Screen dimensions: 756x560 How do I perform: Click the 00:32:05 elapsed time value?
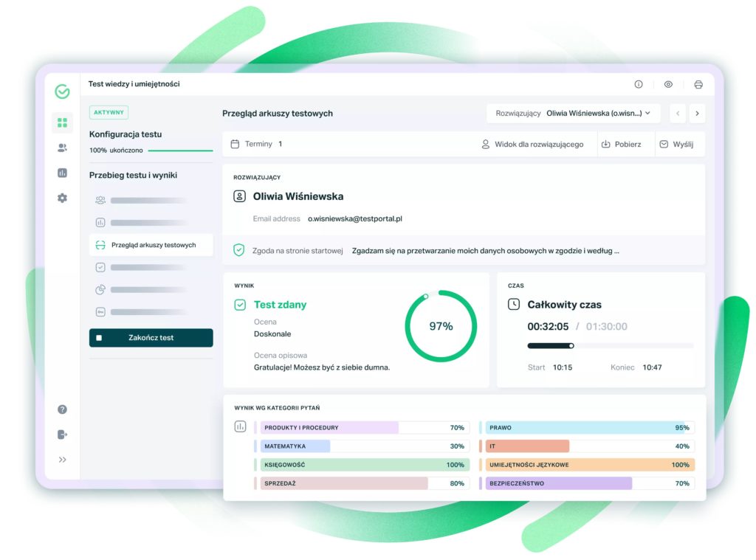point(548,327)
